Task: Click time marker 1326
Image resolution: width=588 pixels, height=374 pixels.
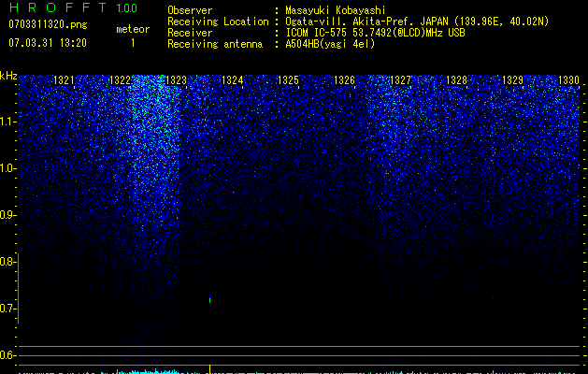Action: click(x=344, y=79)
